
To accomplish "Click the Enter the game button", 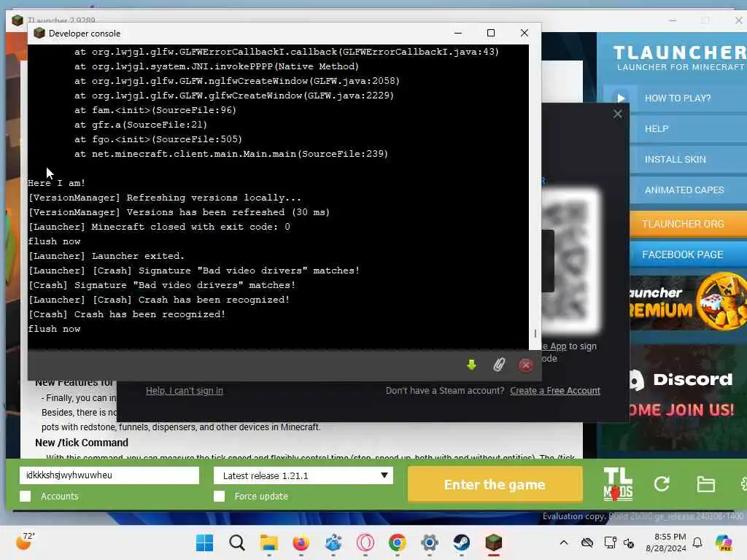I will [x=495, y=484].
